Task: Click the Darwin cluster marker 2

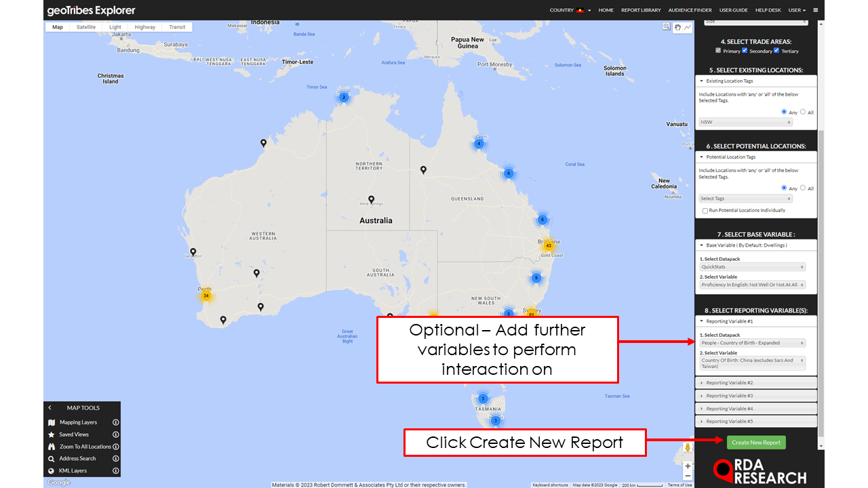Action: [344, 97]
